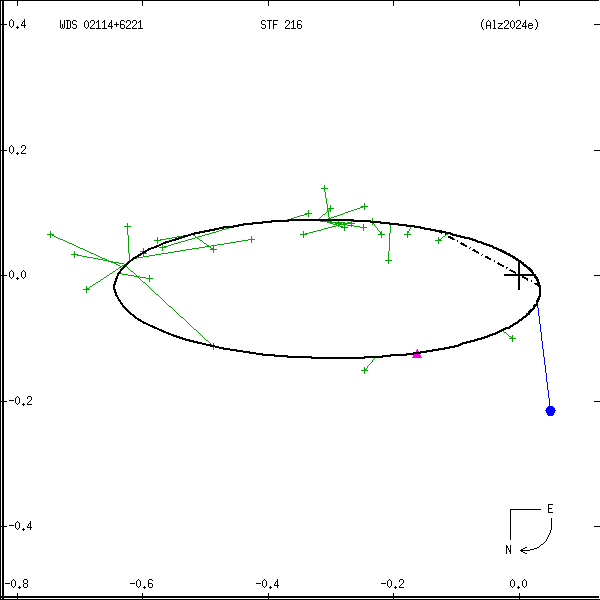Click the large black cross at origin
Screen dimensions: 600x600
tap(519, 275)
